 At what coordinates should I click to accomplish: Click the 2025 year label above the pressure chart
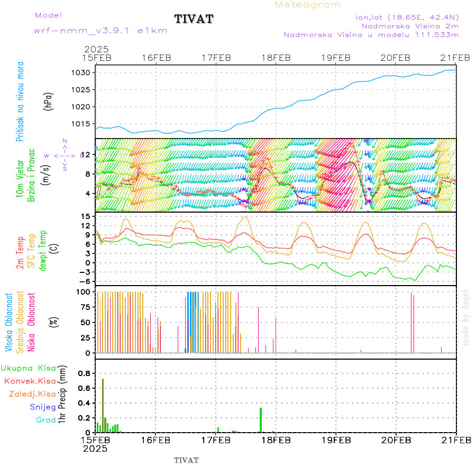click(96, 49)
